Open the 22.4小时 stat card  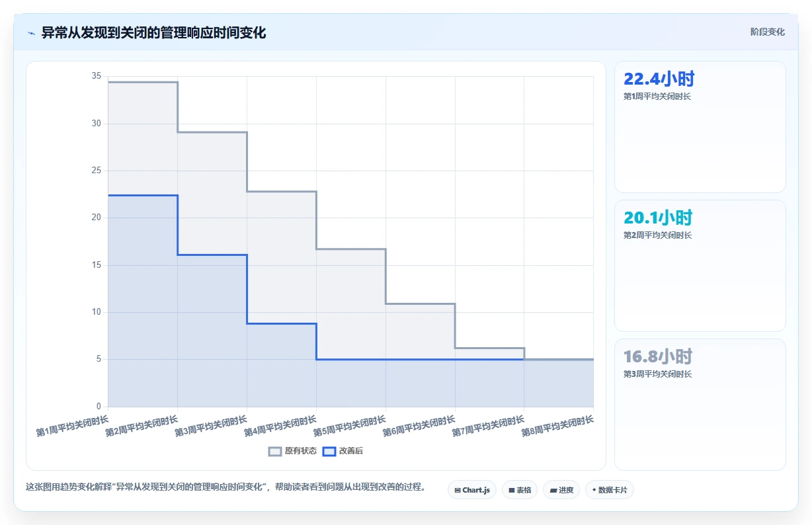[x=700, y=127]
